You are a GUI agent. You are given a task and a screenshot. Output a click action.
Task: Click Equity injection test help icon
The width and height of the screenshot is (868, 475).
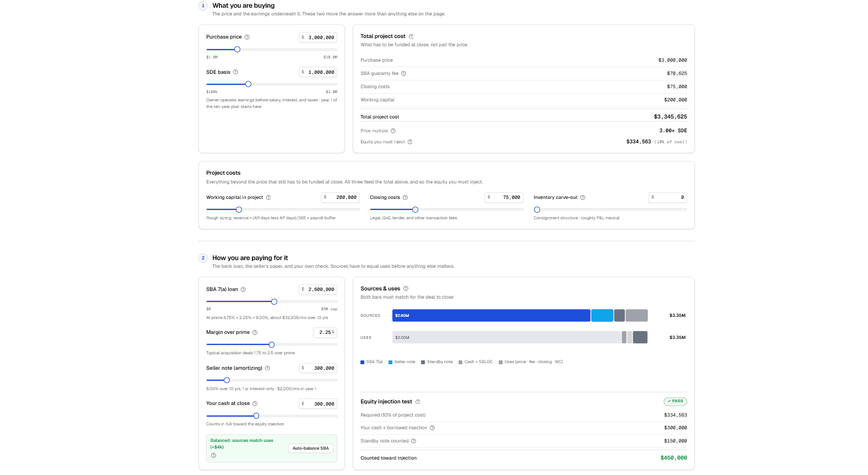418,402
